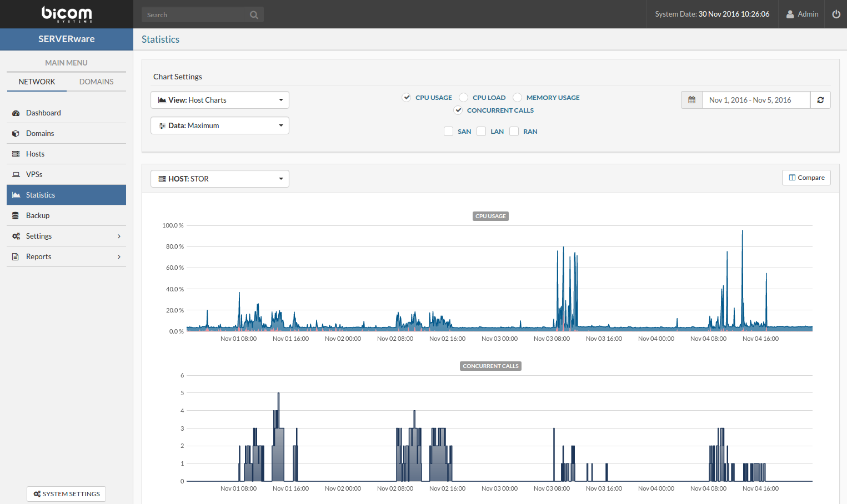Click the refresh date range icon
The width and height of the screenshot is (847, 504).
tap(820, 100)
